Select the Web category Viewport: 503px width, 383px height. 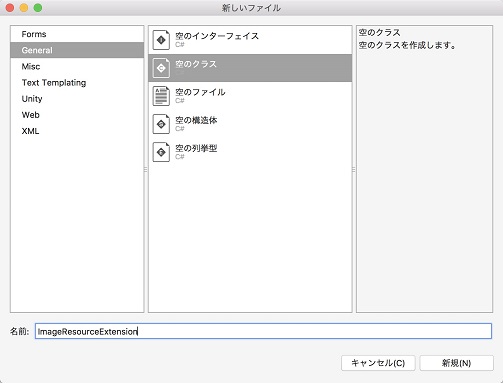tap(77, 115)
